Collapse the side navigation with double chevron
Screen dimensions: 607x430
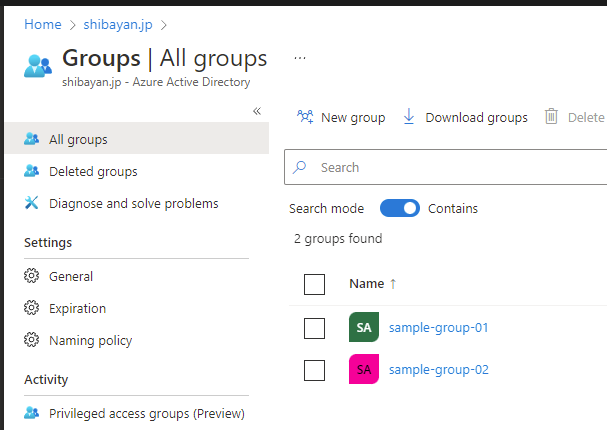(257, 111)
